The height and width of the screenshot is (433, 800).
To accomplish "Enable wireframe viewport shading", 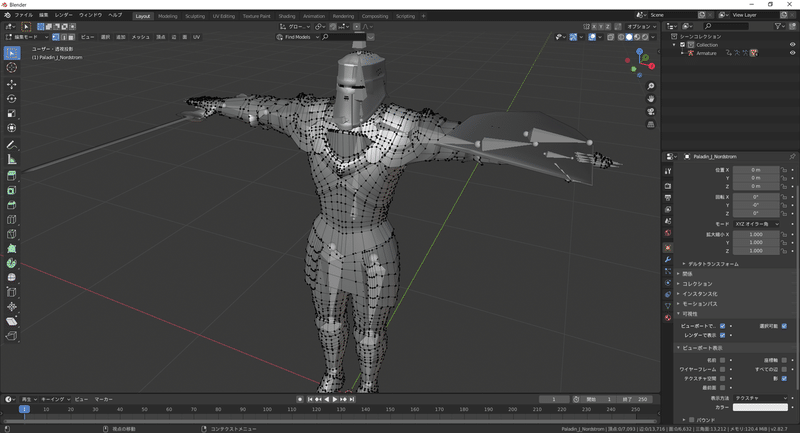I will point(621,37).
